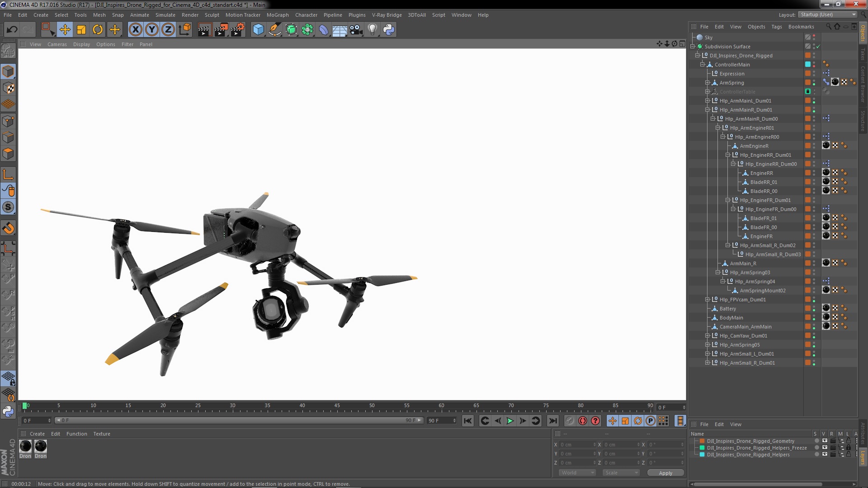Image resolution: width=868 pixels, height=488 pixels.
Task: Click Render View clapperboard icon
Action: (x=204, y=30)
